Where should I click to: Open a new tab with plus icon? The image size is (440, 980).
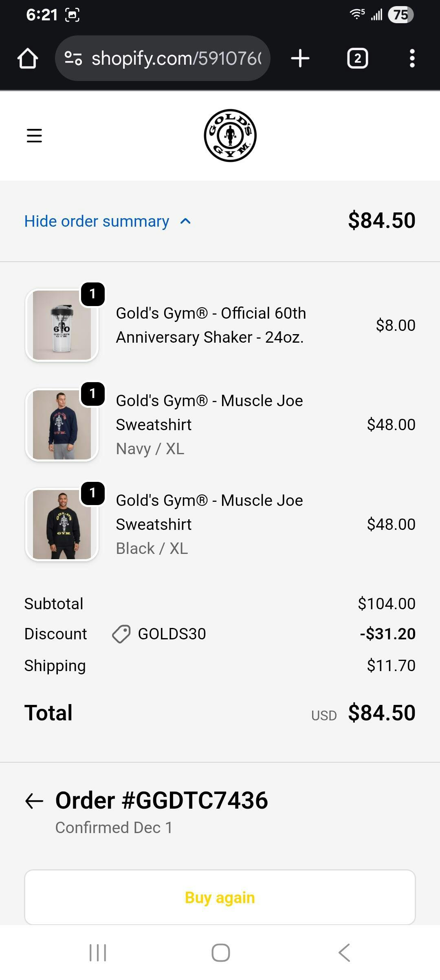tap(300, 58)
